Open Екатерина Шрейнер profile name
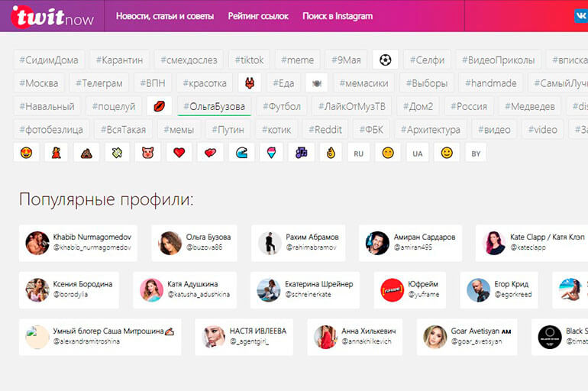Screen dimensions: 588x391 318,284
